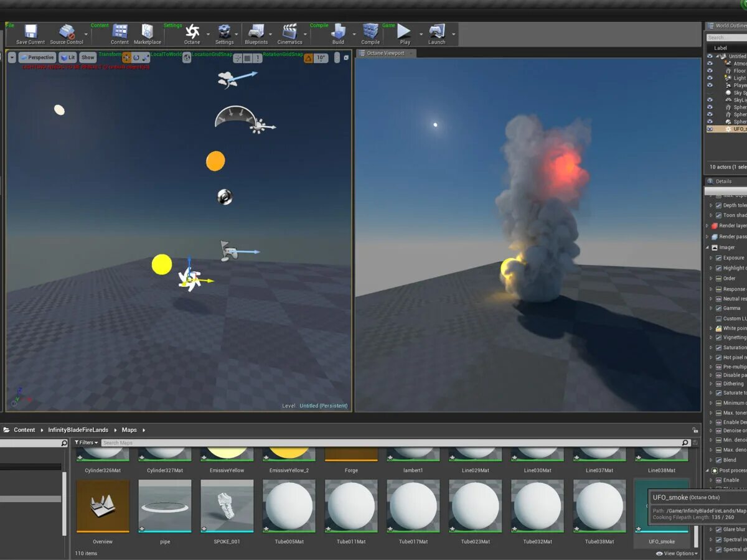Open the Content browser toolbar icon

pos(120,31)
